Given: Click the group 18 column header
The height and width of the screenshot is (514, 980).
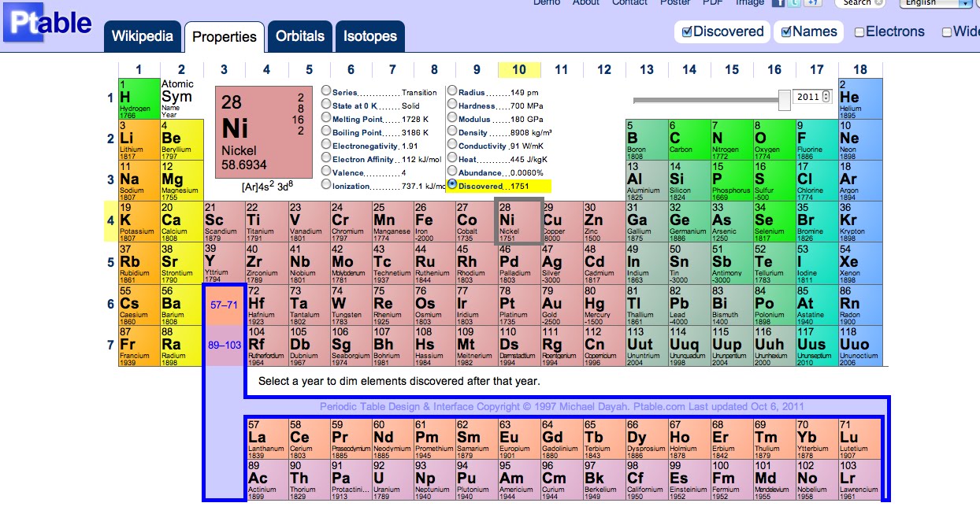Looking at the screenshot, I should (860, 69).
